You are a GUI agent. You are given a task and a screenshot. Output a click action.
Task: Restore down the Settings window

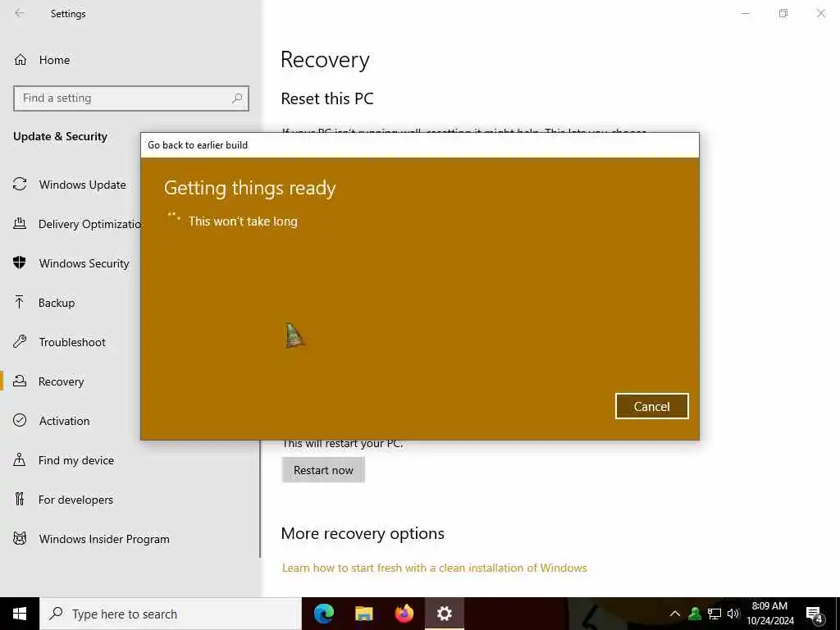tap(783, 13)
